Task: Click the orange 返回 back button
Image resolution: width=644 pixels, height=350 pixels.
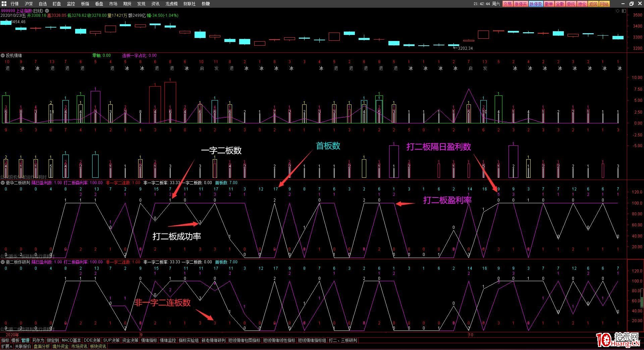Action: point(593,4)
